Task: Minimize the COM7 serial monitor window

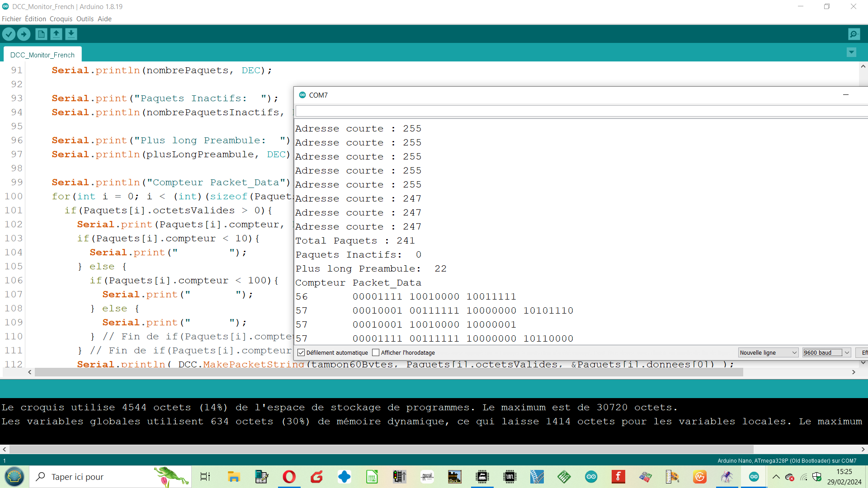Action: (x=845, y=95)
